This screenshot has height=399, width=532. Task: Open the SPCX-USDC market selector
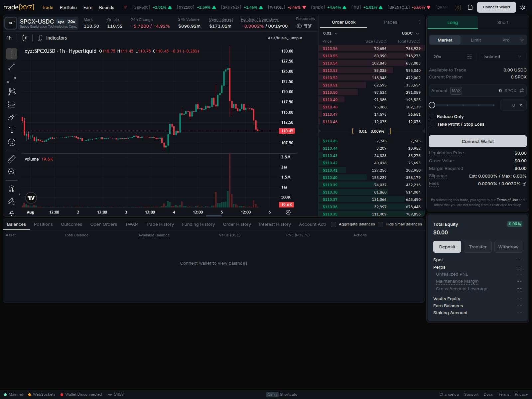click(x=48, y=23)
